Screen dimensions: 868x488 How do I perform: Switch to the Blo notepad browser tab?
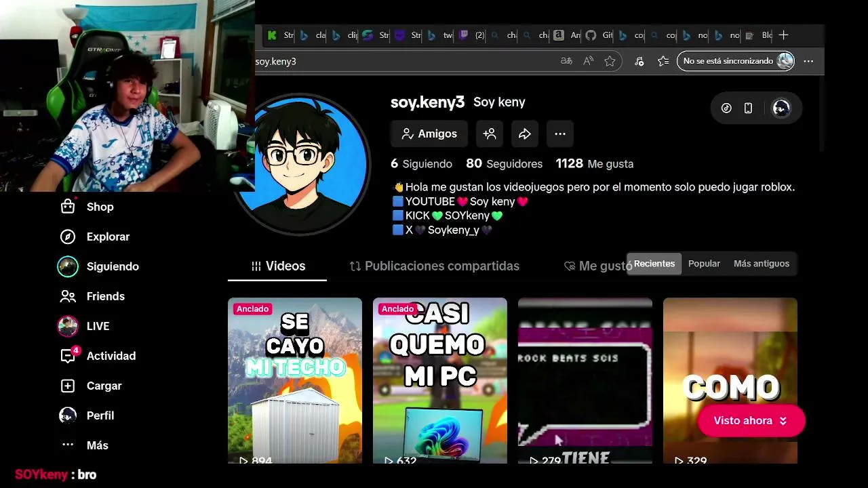click(759, 35)
